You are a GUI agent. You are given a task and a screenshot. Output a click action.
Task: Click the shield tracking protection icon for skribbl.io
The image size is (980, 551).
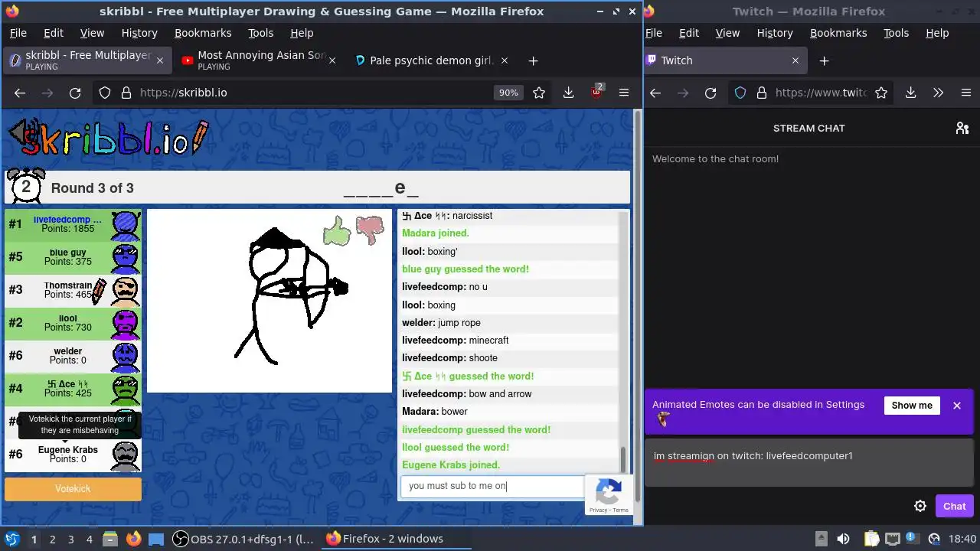click(105, 93)
